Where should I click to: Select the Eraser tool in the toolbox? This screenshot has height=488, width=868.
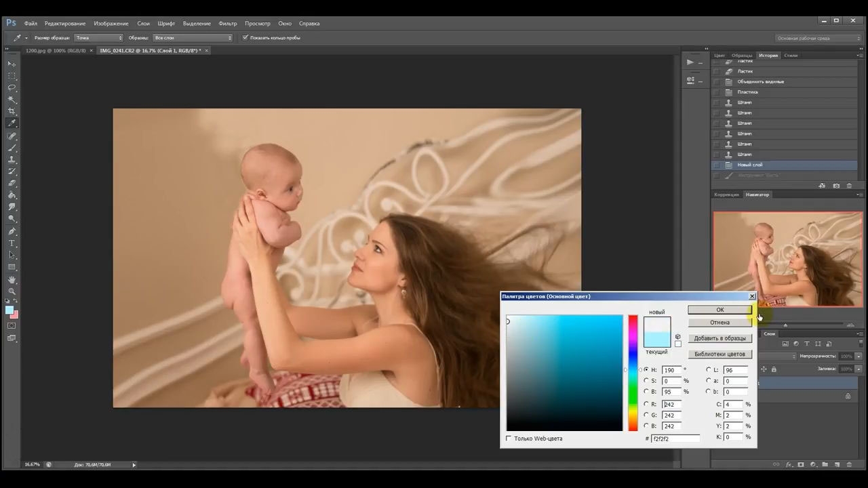tap(12, 183)
